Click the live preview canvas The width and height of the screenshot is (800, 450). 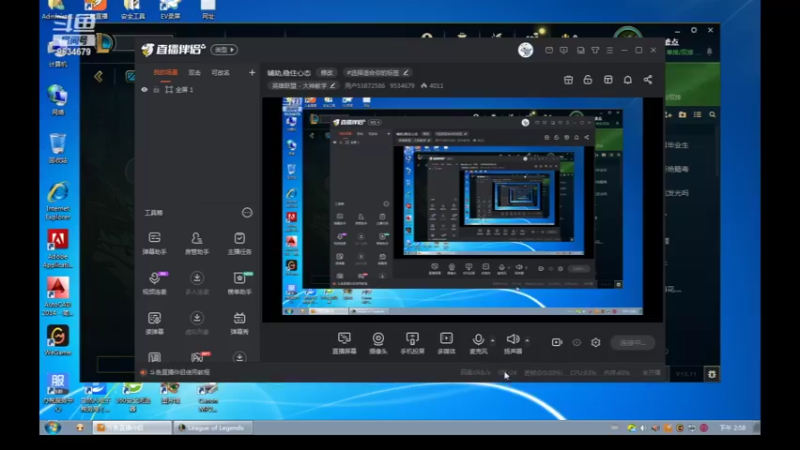(463, 210)
